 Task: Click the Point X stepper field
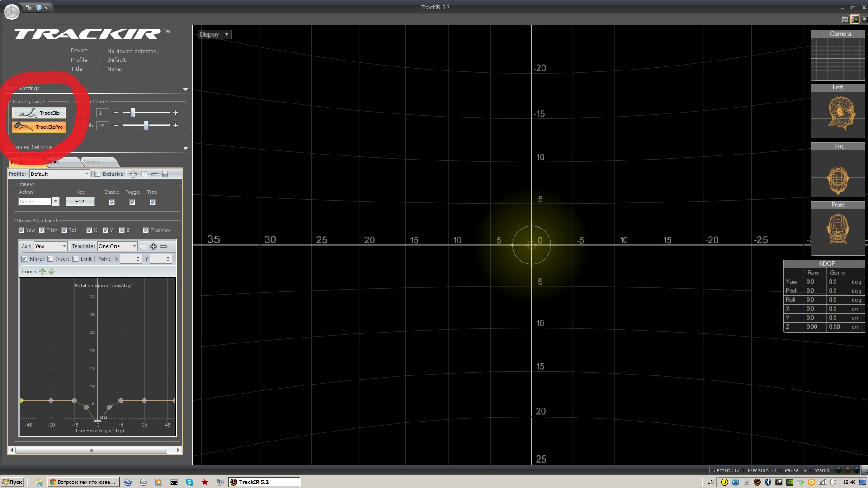click(x=131, y=259)
